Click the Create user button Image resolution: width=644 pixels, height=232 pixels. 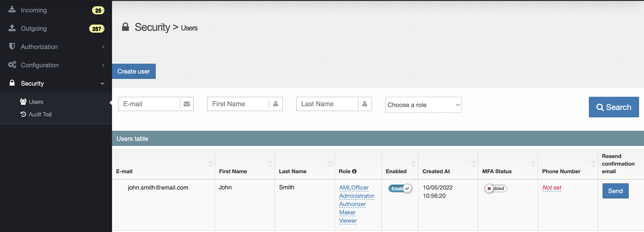pos(134,71)
